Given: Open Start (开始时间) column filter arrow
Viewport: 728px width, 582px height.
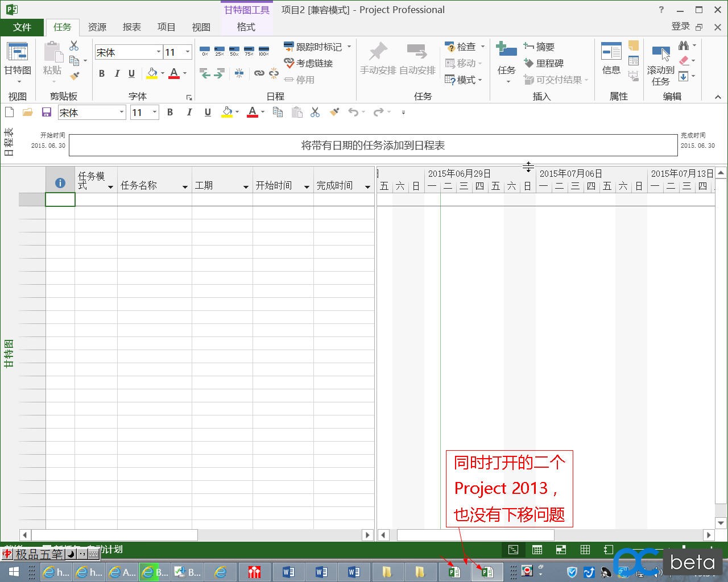Looking at the screenshot, I should point(307,187).
